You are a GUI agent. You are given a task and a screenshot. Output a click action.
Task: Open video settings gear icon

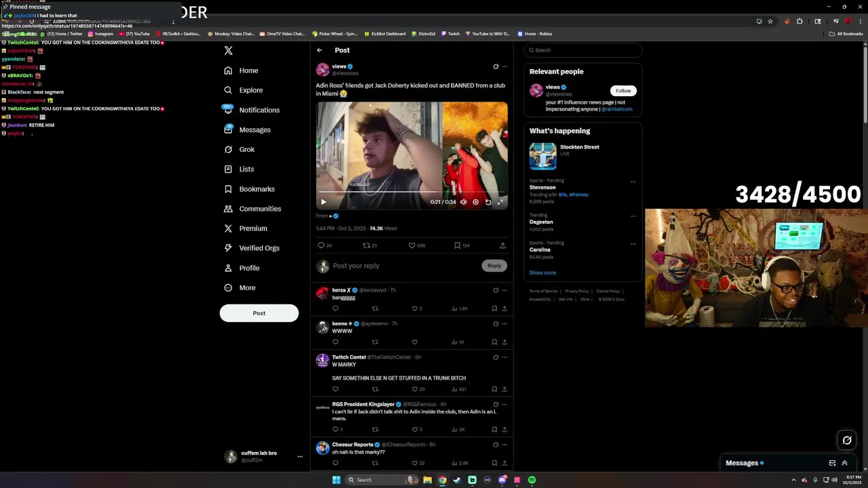point(475,202)
